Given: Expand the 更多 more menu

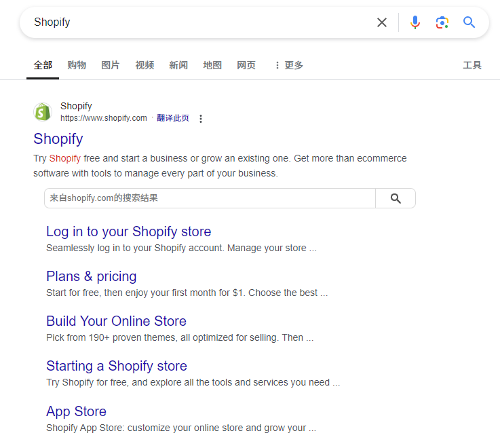Looking at the screenshot, I should [288, 65].
